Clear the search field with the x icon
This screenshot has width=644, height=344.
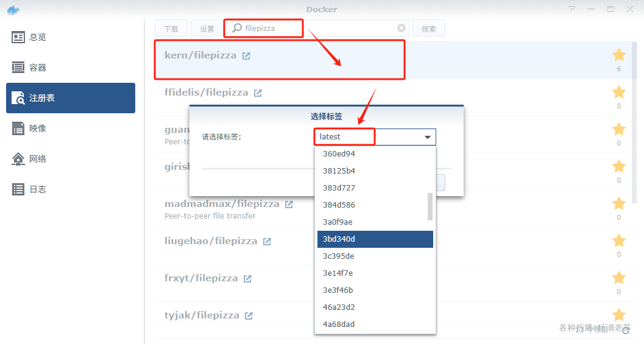pyautogui.click(x=402, y=28)
